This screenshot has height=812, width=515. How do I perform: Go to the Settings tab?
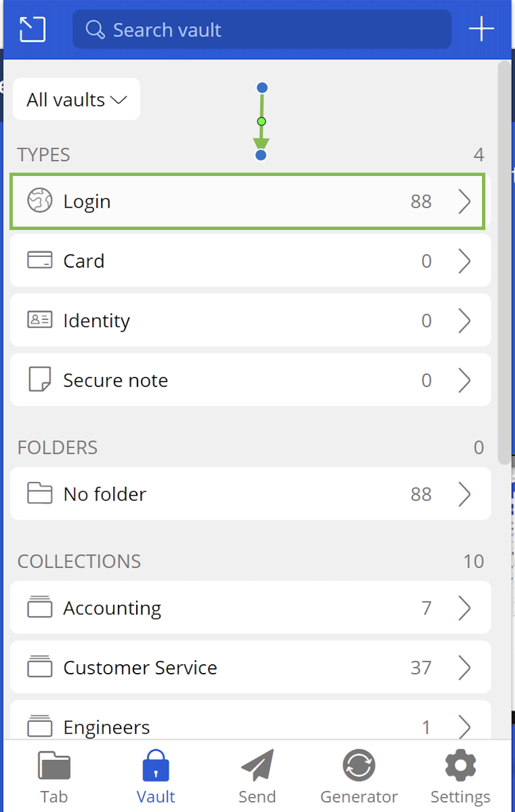460,777
